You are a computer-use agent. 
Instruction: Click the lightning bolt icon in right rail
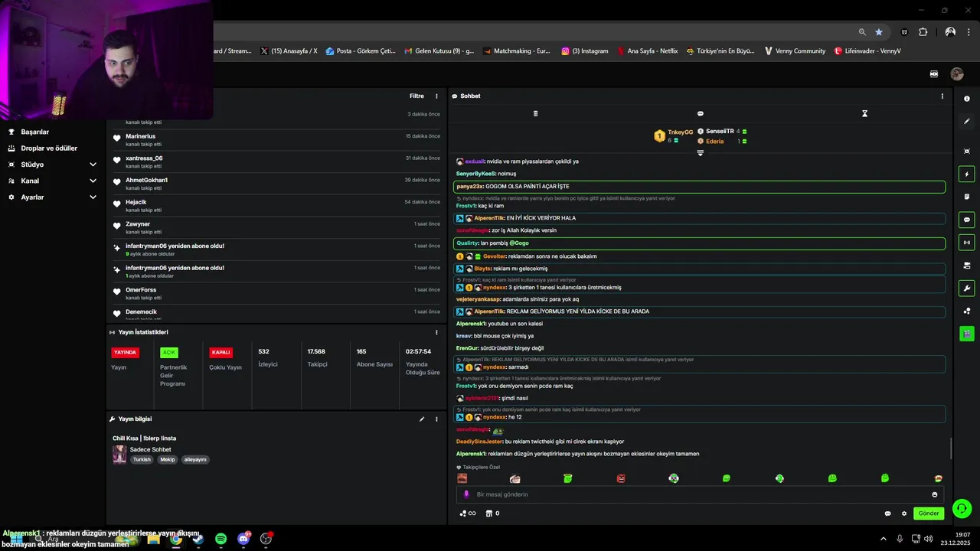[967, 174]
